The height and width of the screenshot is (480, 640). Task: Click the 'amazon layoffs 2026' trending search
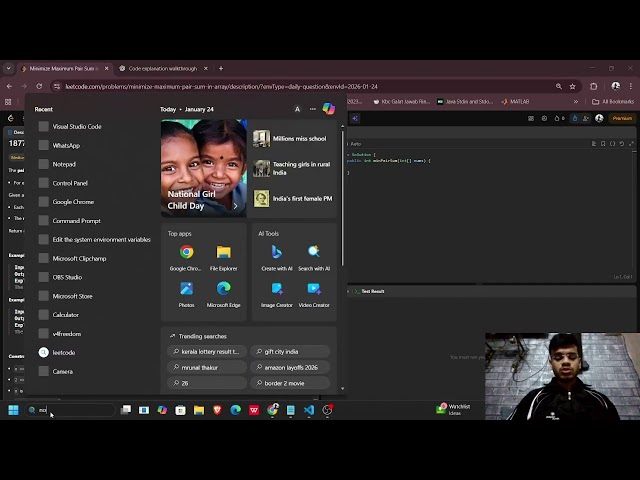tap(291, 367)
